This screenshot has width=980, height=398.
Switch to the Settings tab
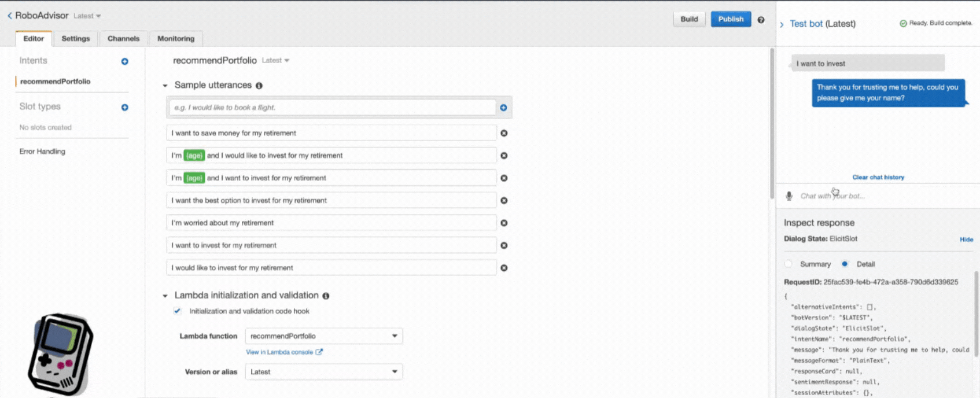[76, 39]
